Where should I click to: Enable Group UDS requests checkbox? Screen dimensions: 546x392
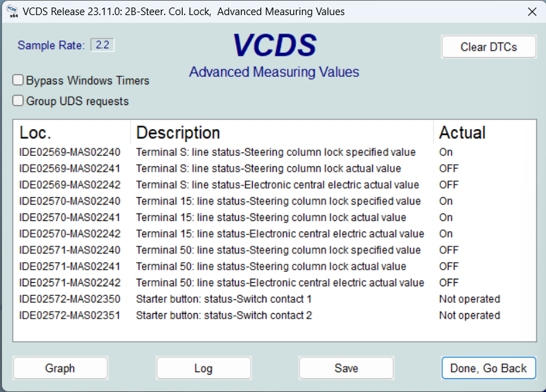point(18,101)
